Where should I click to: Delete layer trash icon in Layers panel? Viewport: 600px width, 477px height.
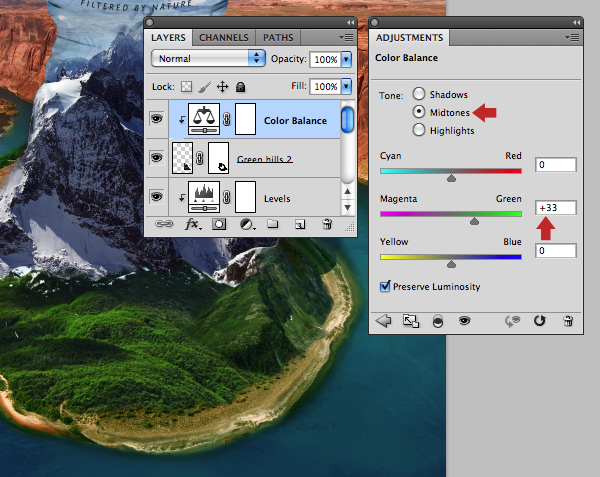[x=327, y=224]
